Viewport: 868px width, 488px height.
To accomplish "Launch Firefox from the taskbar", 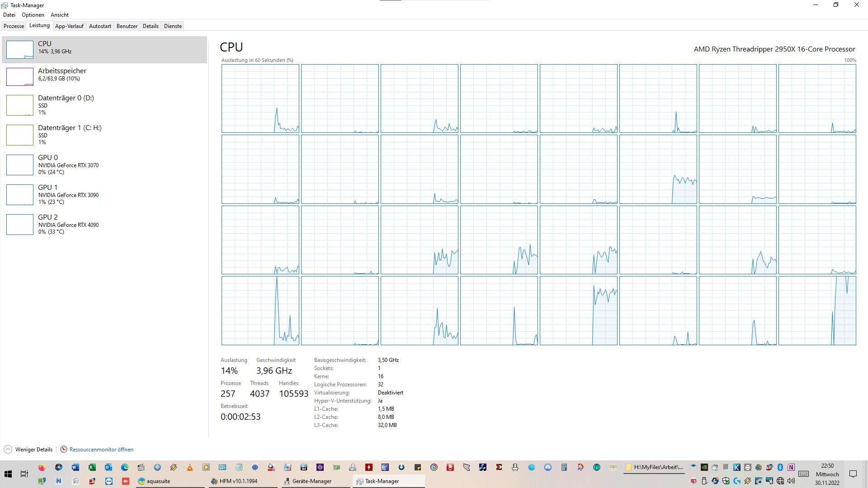I will pos(42,467).
